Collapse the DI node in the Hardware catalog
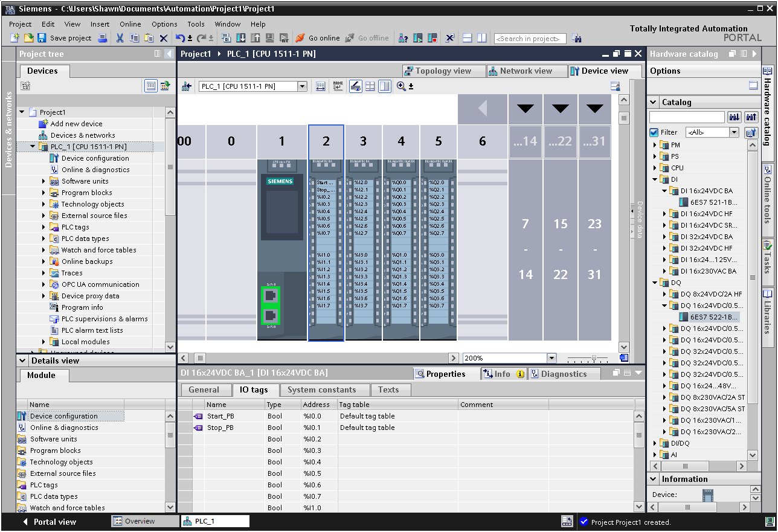This screenshot has height=532, width=778. pyautogui.click(x=654, y=179)
